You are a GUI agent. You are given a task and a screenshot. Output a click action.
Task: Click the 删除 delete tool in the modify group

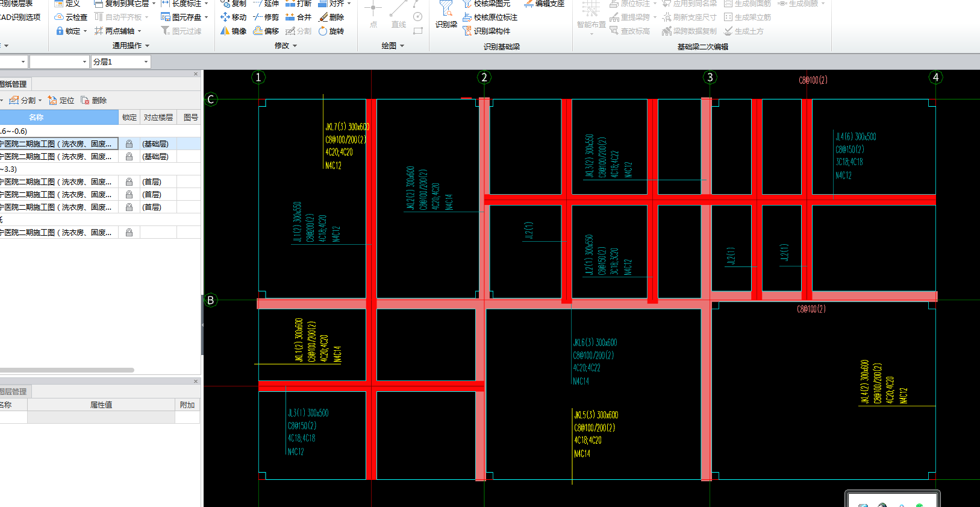pyautogui.click(x=331, y=17)
